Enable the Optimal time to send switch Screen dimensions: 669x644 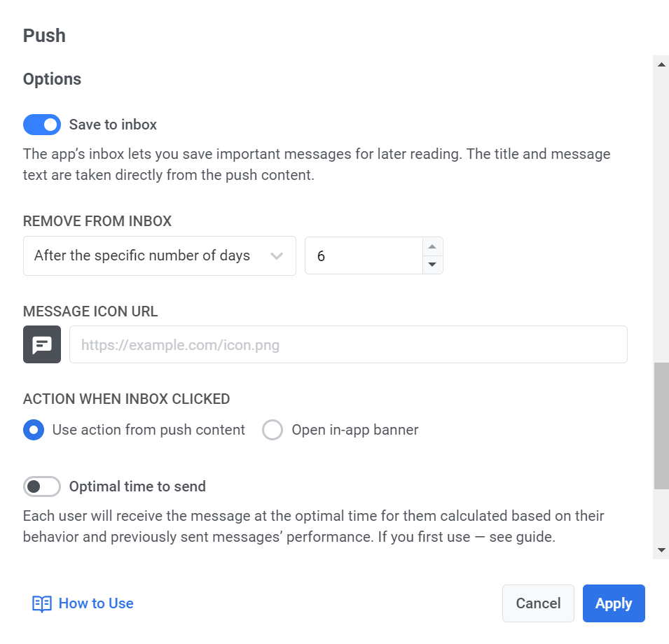(x=42, y=486)
